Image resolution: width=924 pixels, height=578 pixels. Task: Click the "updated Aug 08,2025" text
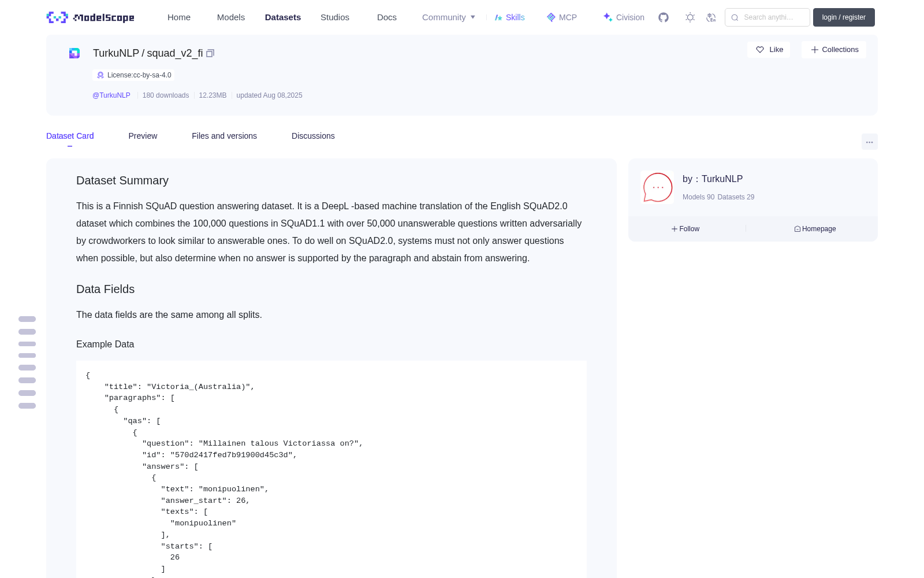pyautogui.click(x=269, y=95)
